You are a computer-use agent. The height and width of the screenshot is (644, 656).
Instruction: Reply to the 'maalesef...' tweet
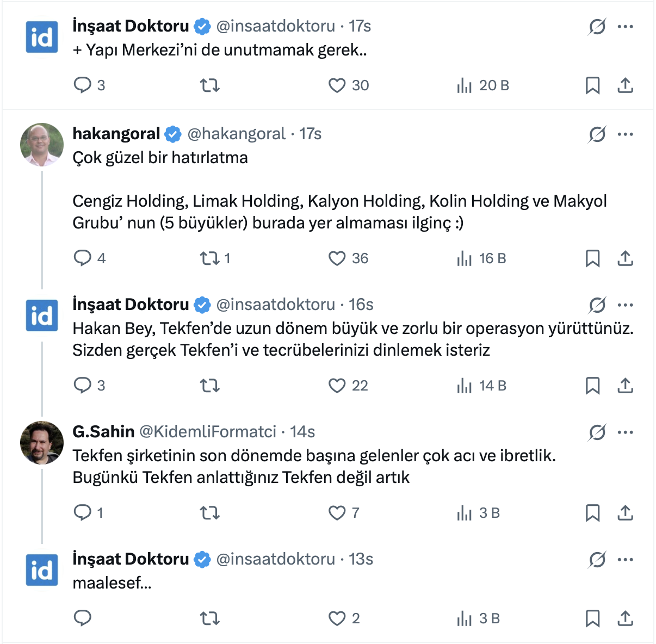click(x=83, y=618)
